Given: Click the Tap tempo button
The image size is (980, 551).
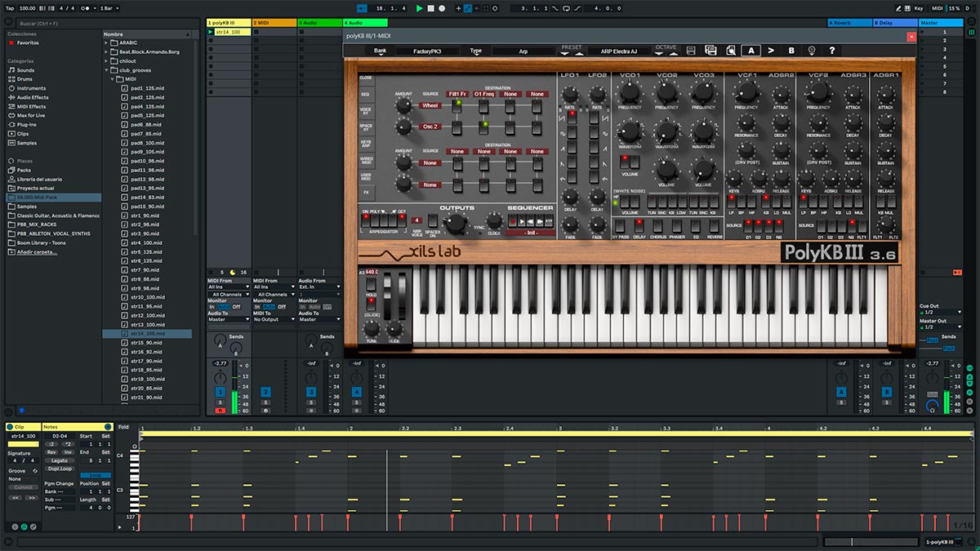Looking at the screenshot, I should 10,8.
